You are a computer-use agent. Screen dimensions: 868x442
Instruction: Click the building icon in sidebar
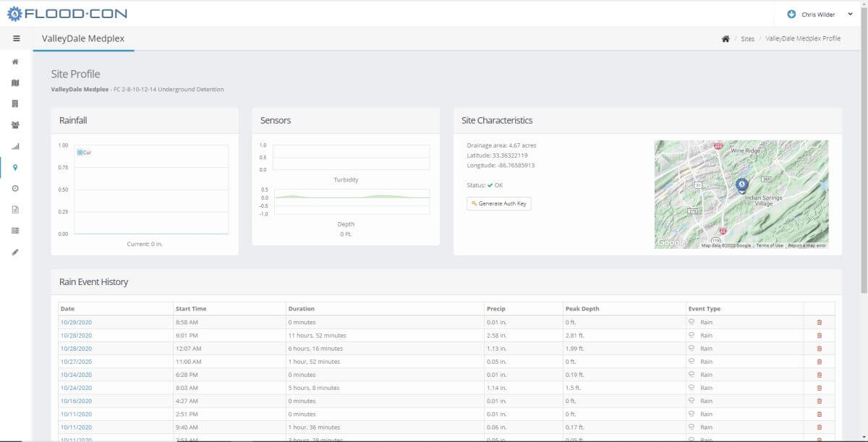pos(15,104)
